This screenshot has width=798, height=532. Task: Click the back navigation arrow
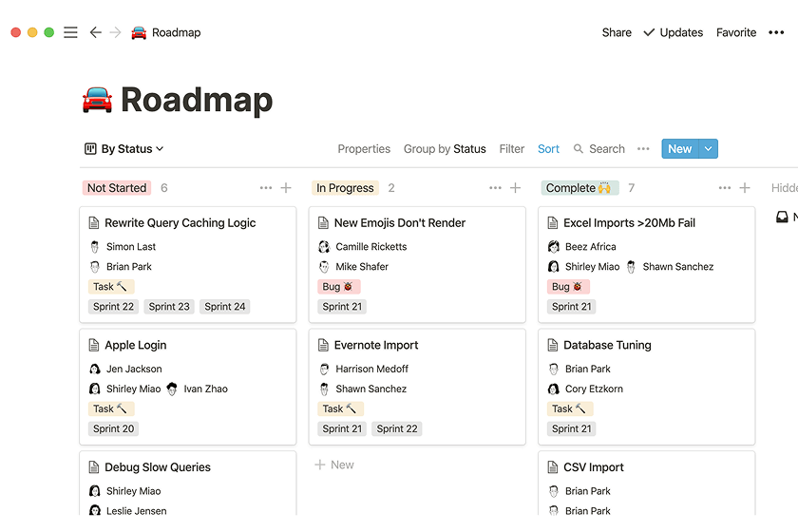[95, 32]
